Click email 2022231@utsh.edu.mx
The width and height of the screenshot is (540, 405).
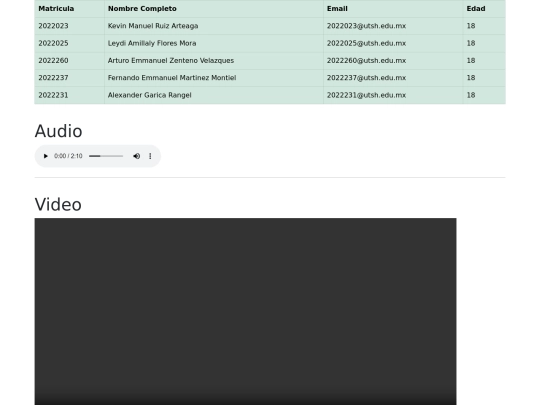(366, 95)
